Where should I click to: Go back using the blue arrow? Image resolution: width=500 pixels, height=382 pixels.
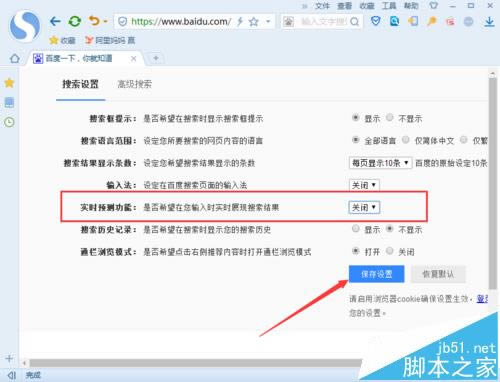[55, 22]
